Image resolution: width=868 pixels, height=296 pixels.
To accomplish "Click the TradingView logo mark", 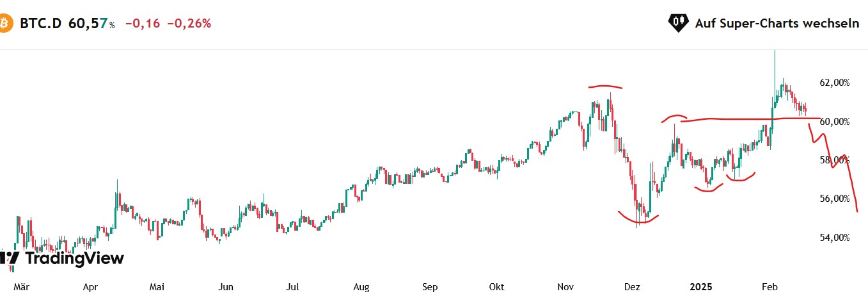I will click(10, 259).
